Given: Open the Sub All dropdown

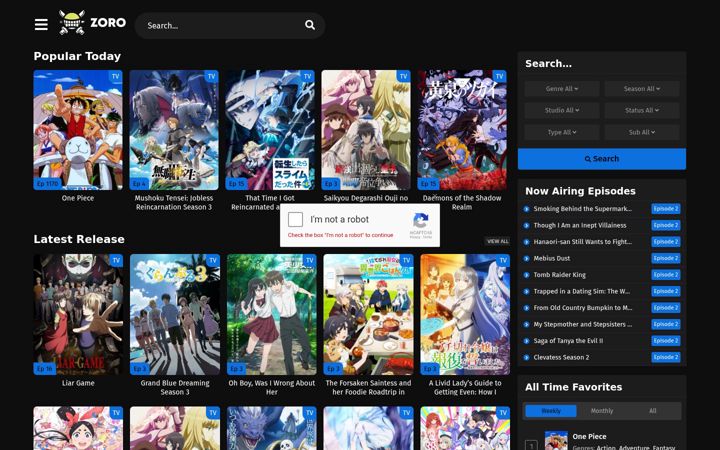Looking at the screenshot, I should 642,132.
